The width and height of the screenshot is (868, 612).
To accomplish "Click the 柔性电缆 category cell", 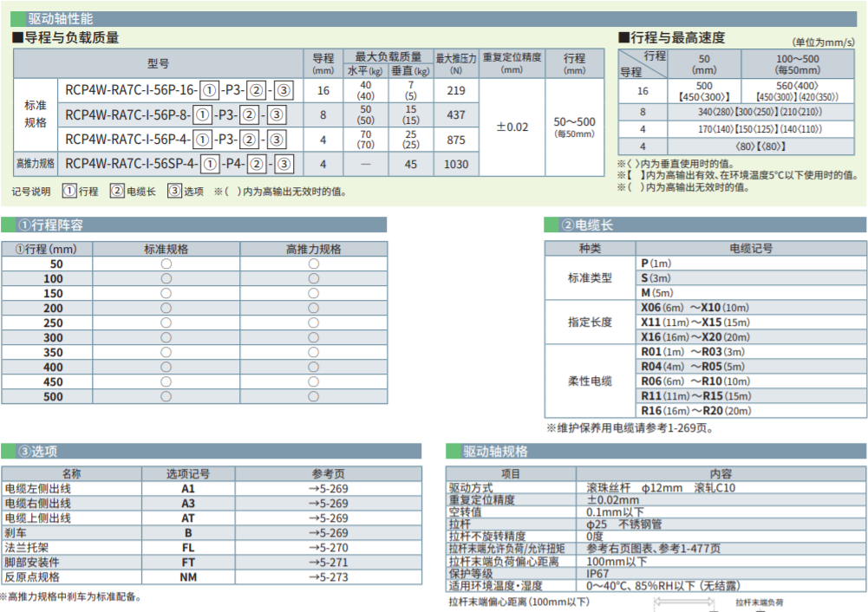I will tap(591, 381).
